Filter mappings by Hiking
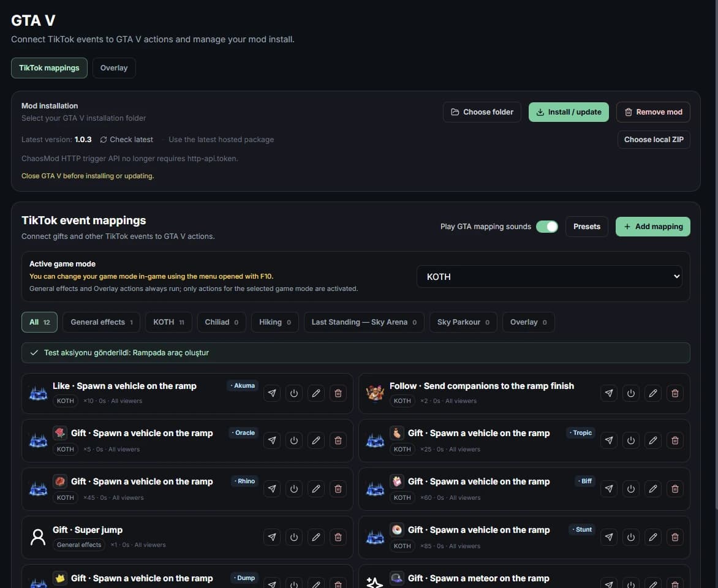Image resolution: width=718 pixels, height=588 pixels. click(x=274, y=322)
